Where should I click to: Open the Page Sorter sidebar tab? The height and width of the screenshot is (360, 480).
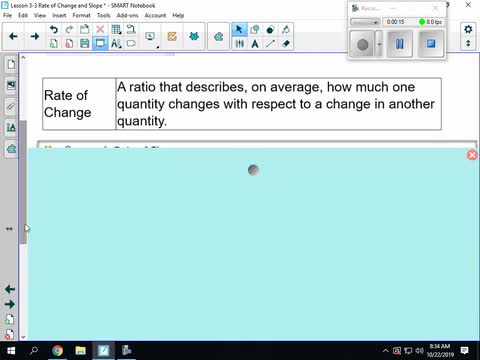click(x=11, y=64)
